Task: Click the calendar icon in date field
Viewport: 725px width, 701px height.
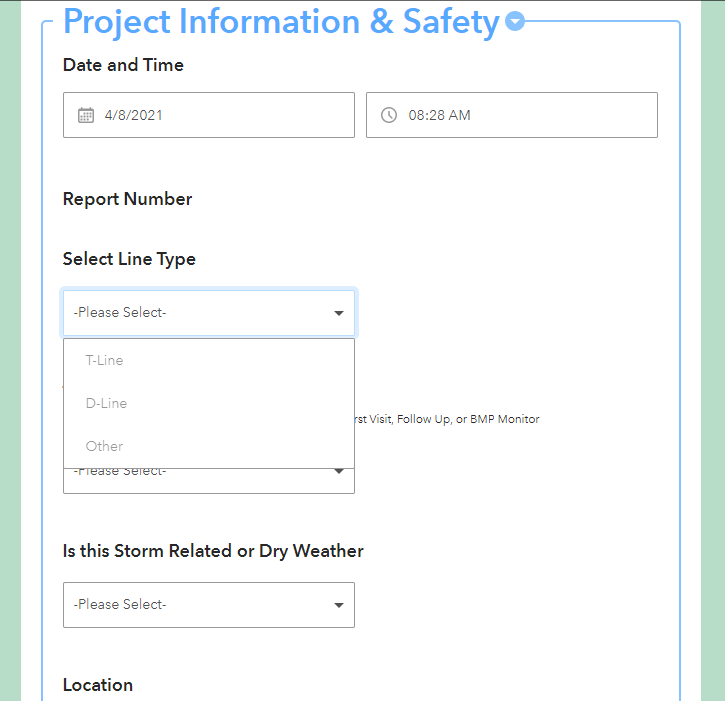Action: 86,115
